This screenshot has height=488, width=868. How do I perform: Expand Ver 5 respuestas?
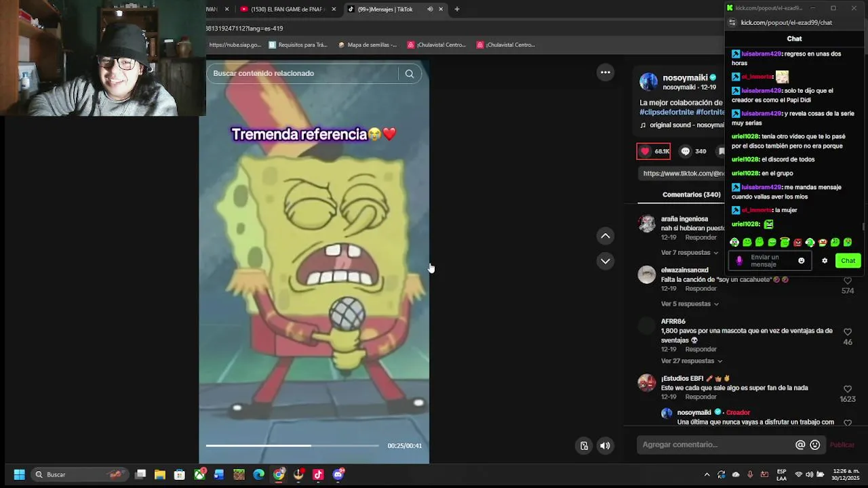690,304
